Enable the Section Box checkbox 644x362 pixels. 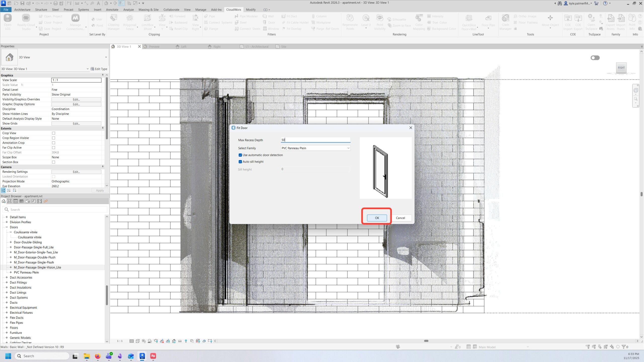tap(54, 162)
